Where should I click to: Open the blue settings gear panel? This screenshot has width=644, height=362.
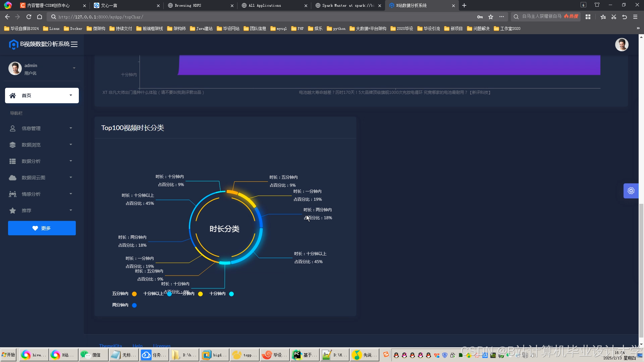(631, 191)
